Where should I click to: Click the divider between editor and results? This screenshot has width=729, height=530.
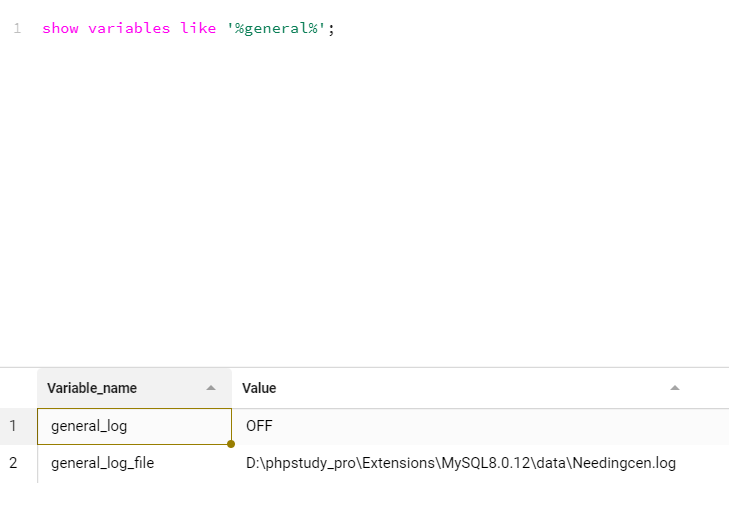(x=364, y=367)
